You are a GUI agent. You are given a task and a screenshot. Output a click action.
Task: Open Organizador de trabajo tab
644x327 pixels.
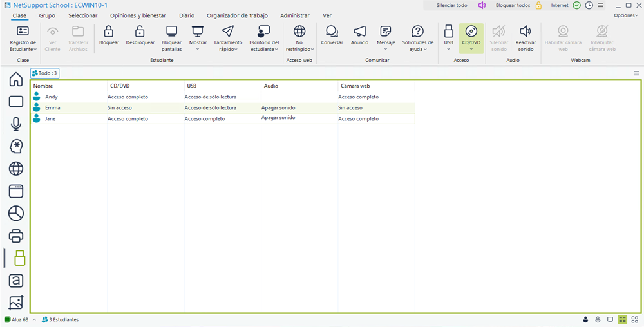[238, 15]
